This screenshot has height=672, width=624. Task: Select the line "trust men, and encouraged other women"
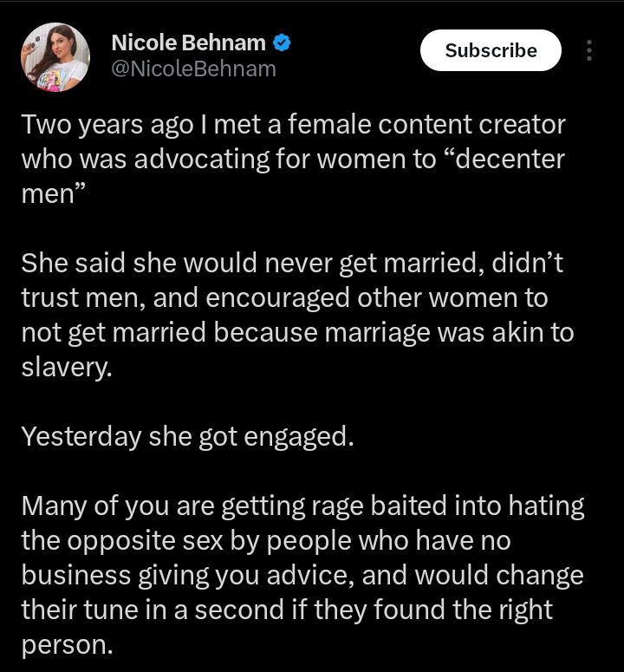click(x=286, y=297)
